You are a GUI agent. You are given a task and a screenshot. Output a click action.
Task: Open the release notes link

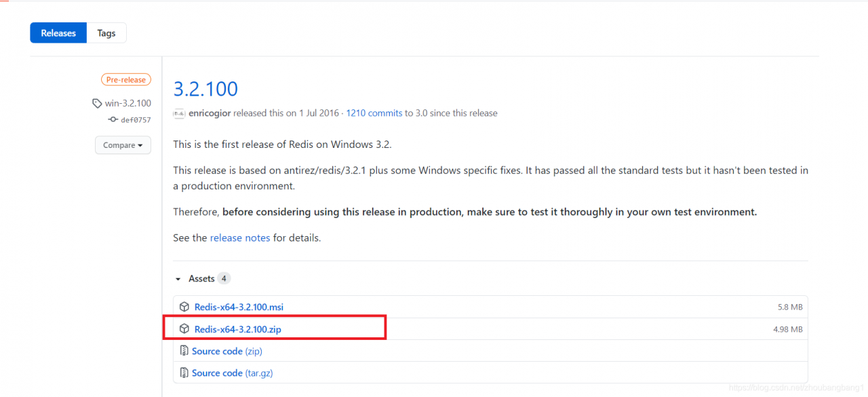pos(240,238)
